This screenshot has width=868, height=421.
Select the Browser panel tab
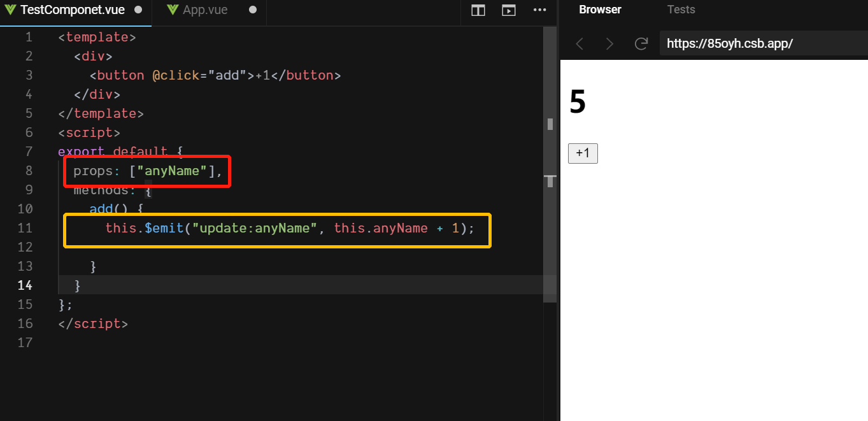click(600, 10)
